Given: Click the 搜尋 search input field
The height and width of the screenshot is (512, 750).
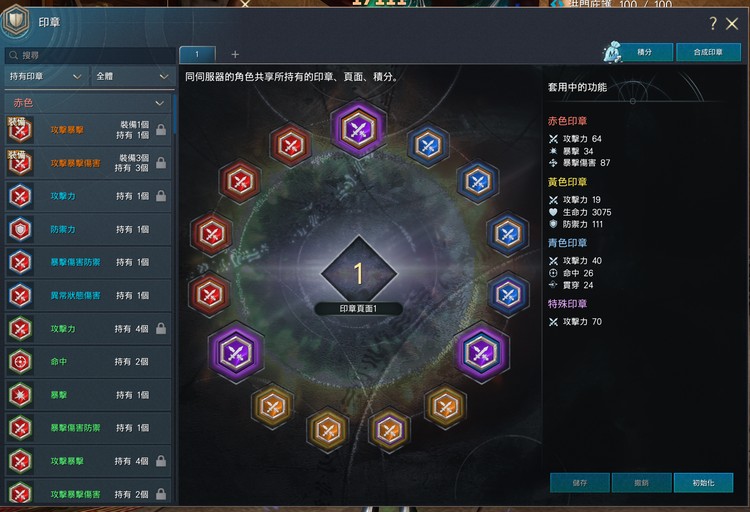Looking at the screenshot, I should pyautogui.click(x=90, y=56).
